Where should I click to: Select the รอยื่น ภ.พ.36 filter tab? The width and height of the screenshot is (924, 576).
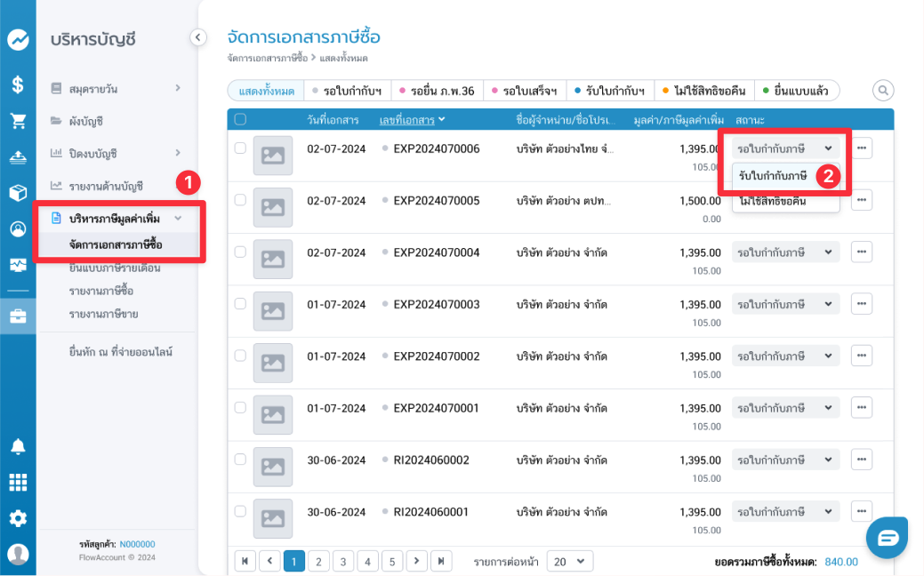pos(437,91)
